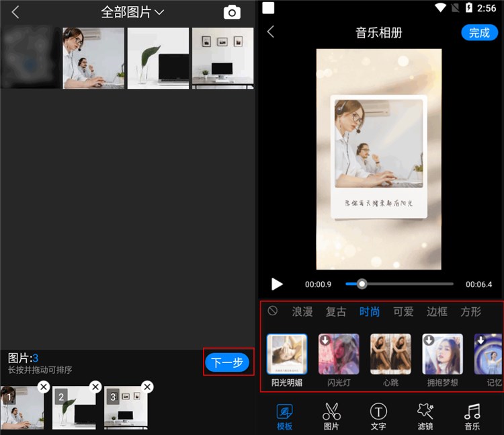This screenshot has width=504, height=435.
Task: Tap selected thumbnail numbered 1
Action: click(22, 407)
